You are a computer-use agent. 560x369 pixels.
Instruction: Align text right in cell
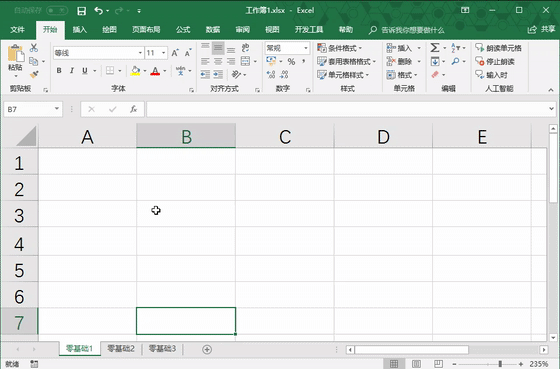[x=231, y=61]
